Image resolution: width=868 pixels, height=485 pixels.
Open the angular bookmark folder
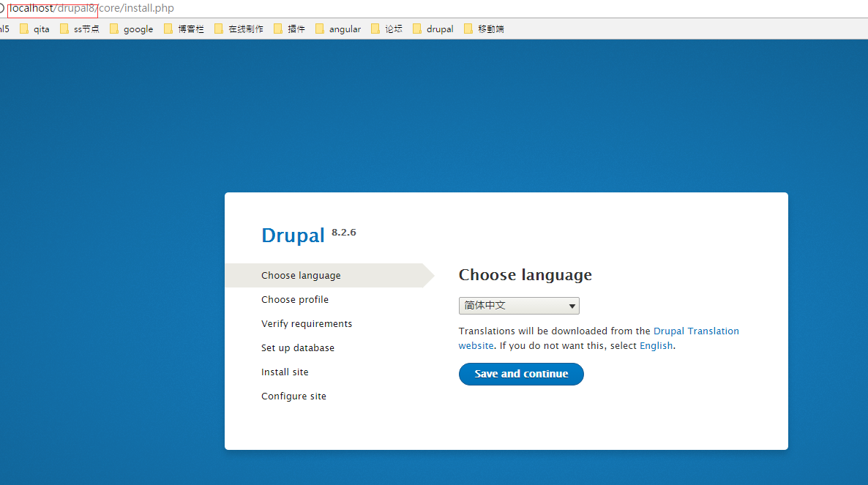click(338, 29)
